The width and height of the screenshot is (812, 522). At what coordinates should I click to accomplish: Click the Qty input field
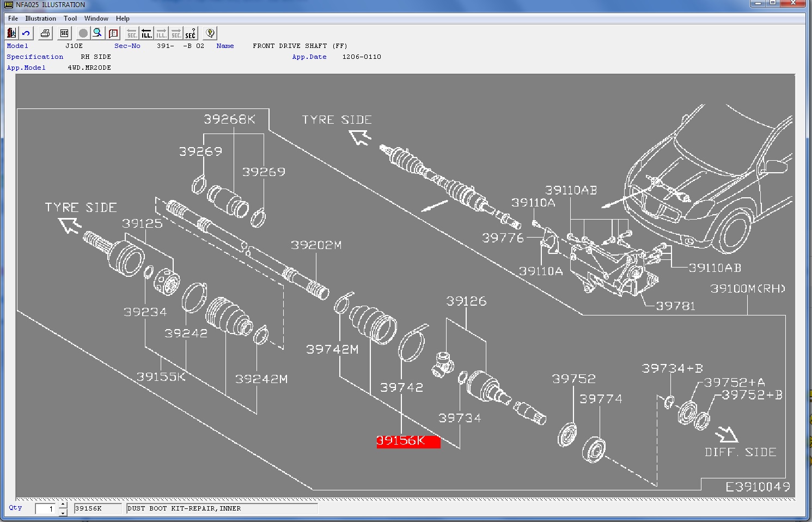[45, 508]
